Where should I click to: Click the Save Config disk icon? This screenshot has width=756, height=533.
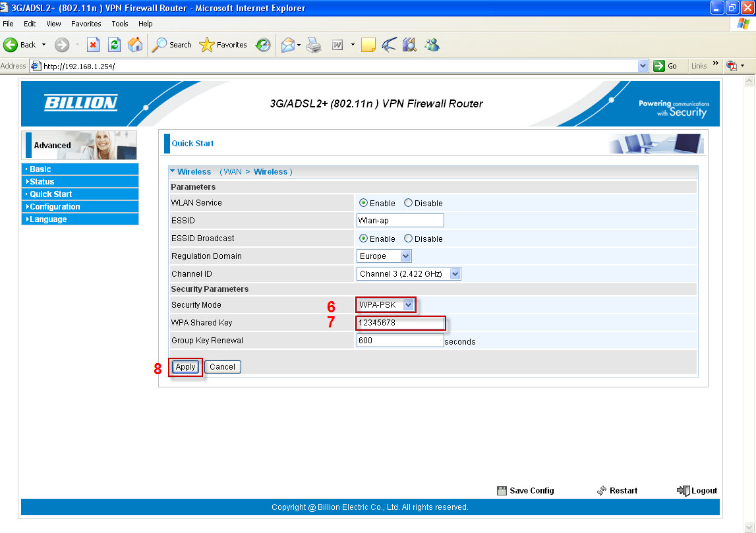point(502,491)
